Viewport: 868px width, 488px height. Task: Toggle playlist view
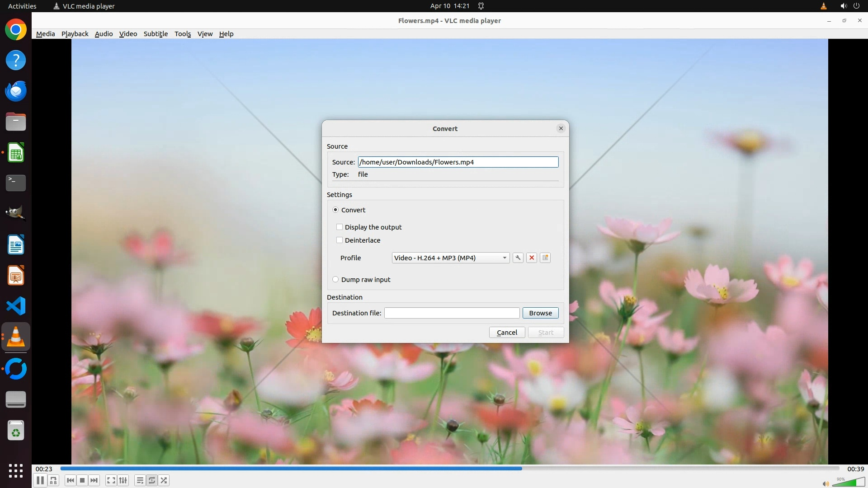tap(140, 480)
